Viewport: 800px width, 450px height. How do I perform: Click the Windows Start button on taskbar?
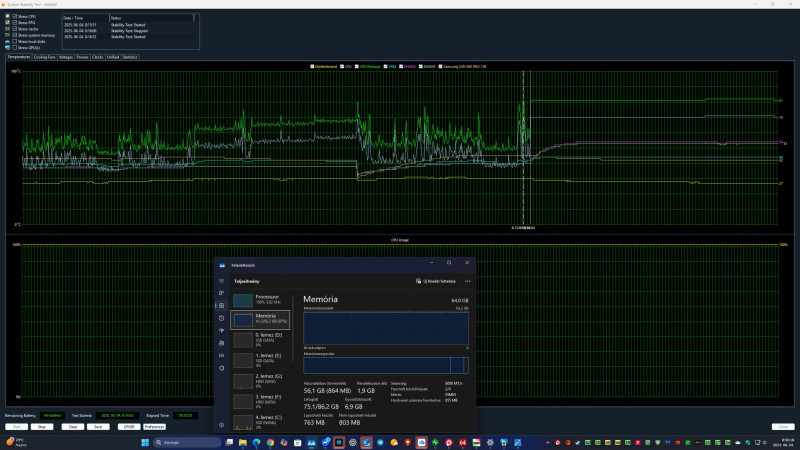(x=147, y=441)
